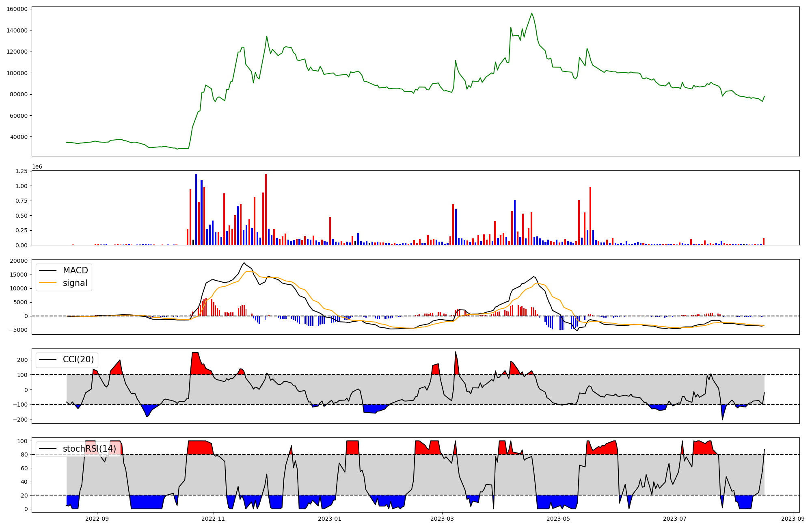The height and width of the screenshot is (528, 812).
Task: Click the 40000 price axis tick label
Action: (x=19, y=137)
